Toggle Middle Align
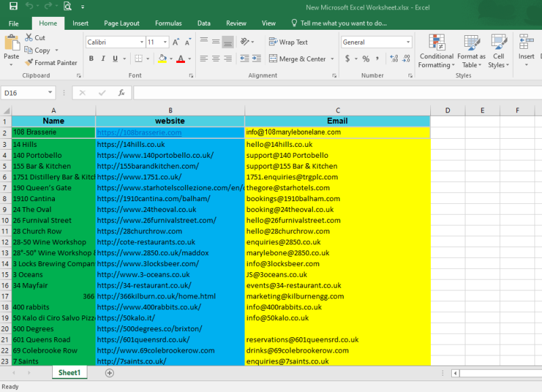The image size is (542, 392). click(x=215, y=42)
